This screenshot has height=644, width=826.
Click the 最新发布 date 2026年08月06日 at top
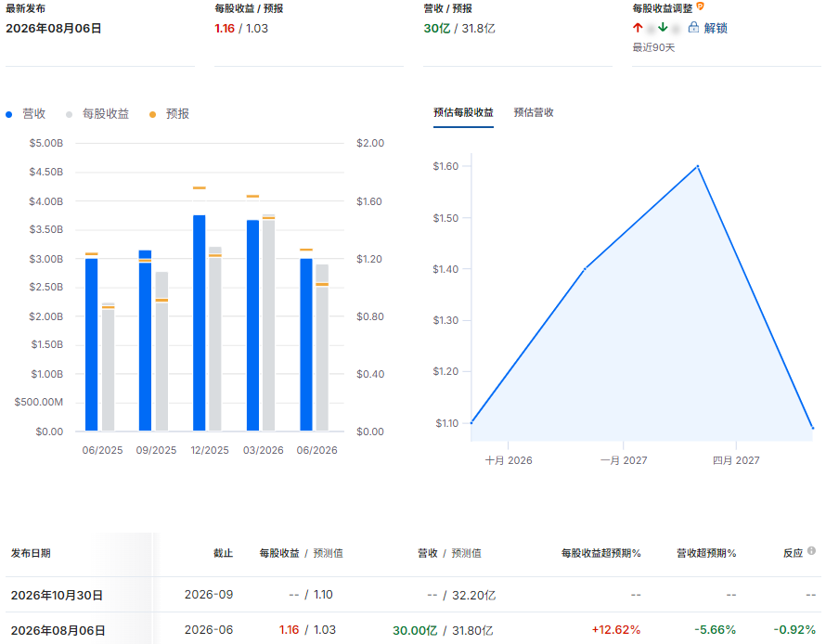click(x=53, y=29)
